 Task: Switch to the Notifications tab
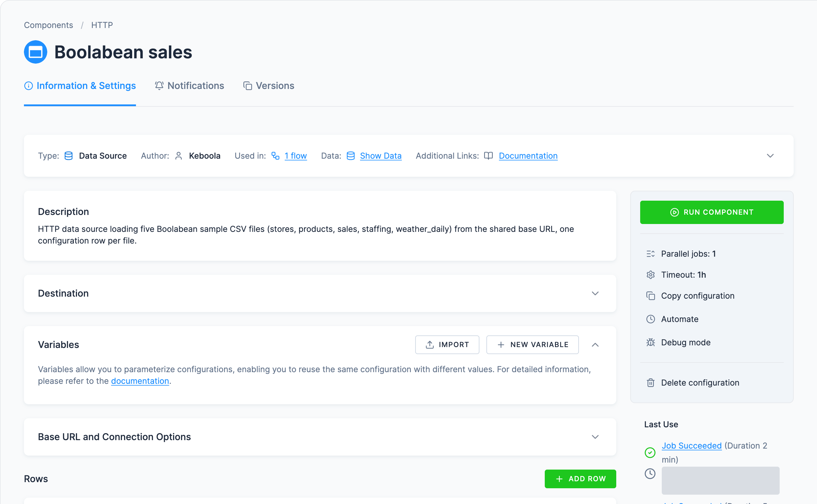pos(189,86)
